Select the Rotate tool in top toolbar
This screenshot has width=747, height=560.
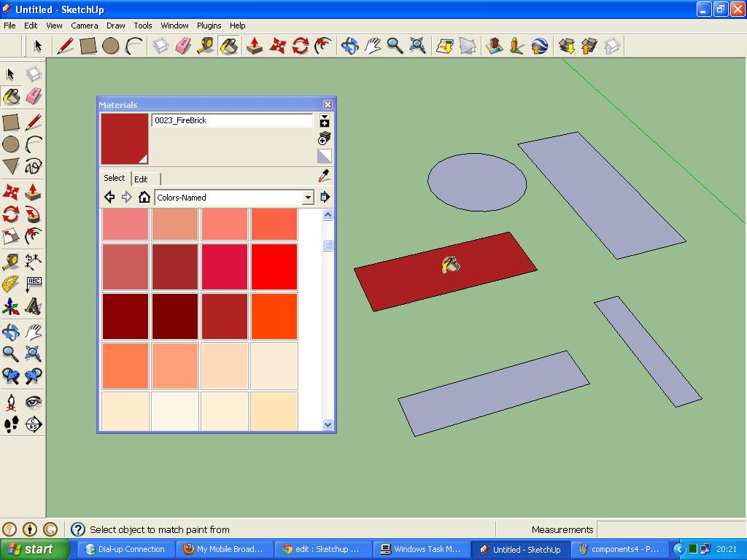coord(300,46)
